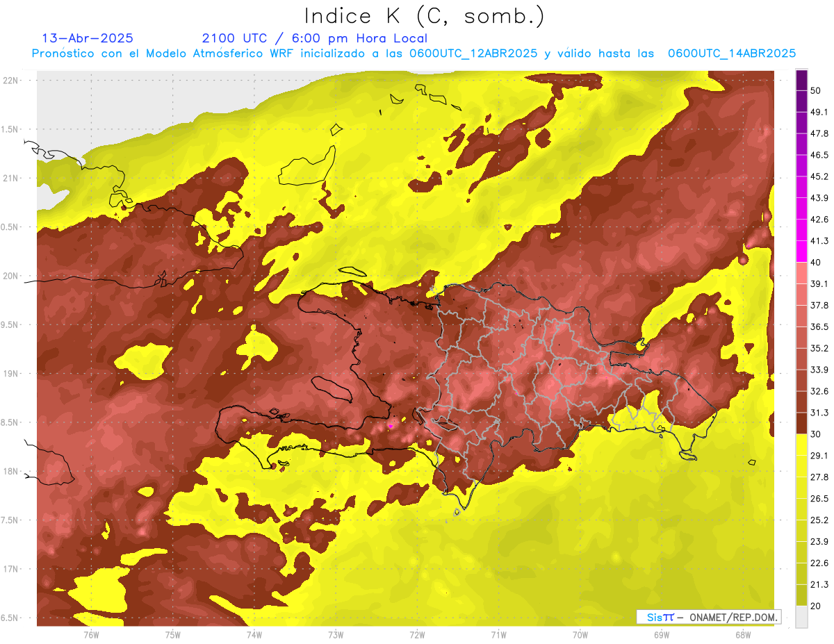Click the longitude label '70W'
Image resolution: width=834 pixels, height=644 pixels.
(580, 634)
